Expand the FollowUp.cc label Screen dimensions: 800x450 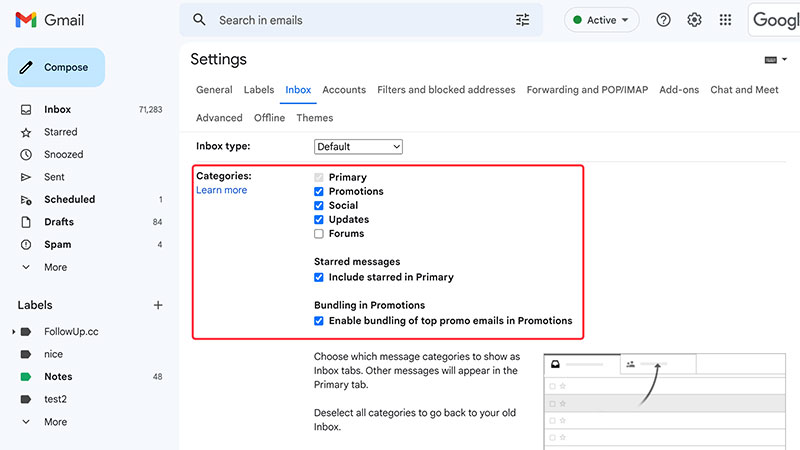pos(13,332)
